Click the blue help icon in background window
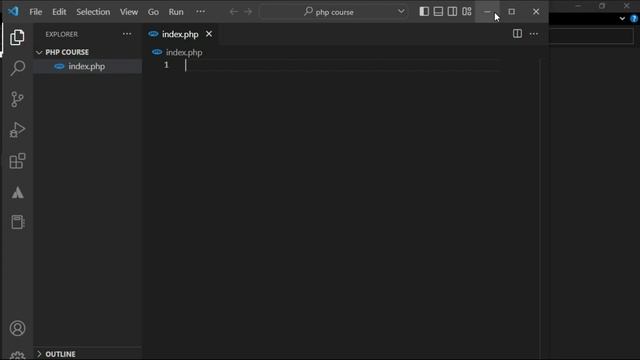 pos(634,18)
